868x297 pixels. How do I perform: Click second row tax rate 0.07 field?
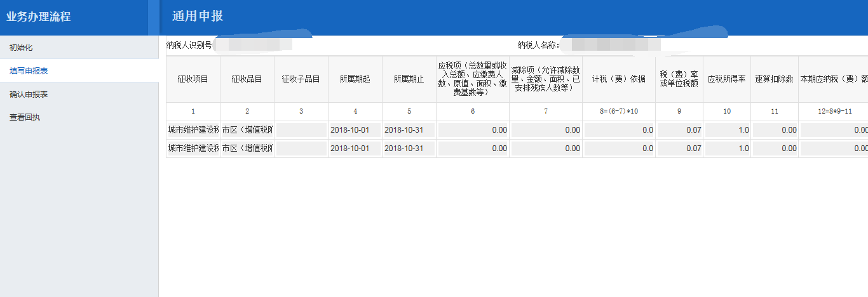(x=679, y=148)
